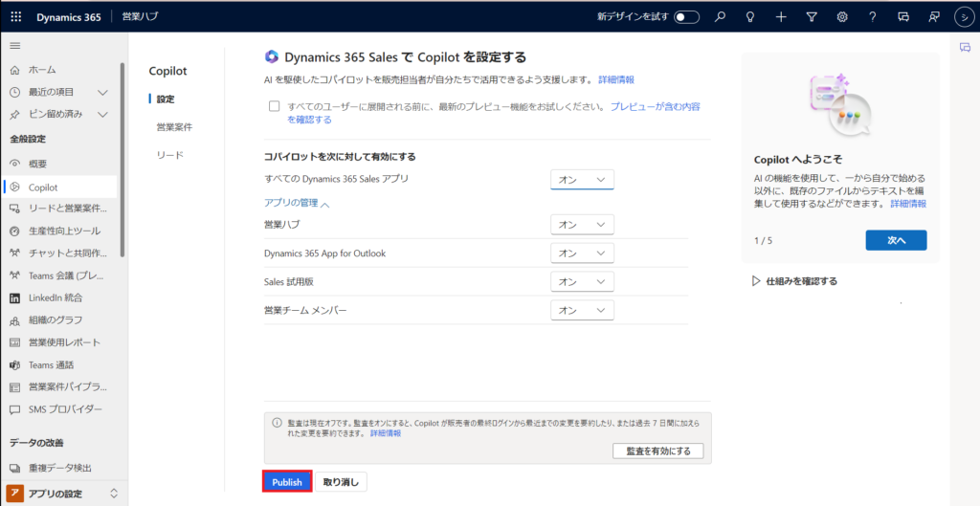The height and width of the screenshot is (506, 980).
Task: Click 監査を有効にする button
Action: point(657,451)
